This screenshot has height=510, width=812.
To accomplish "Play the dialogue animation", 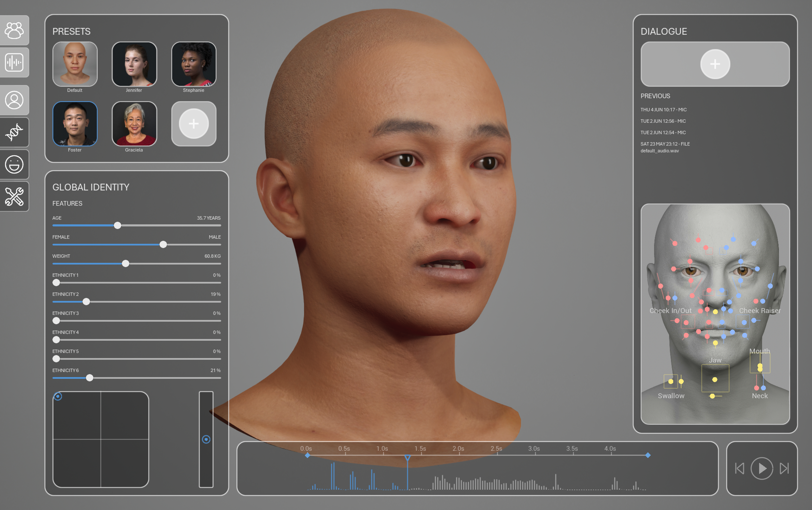I will [762, 468].
